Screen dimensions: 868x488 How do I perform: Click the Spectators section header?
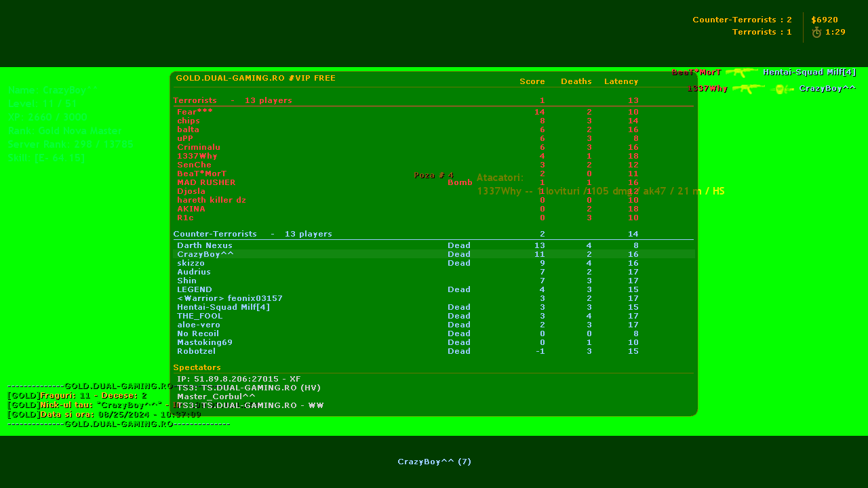tap(197, 367)
